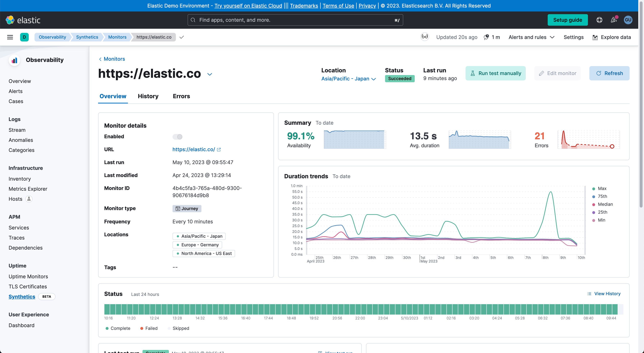Click the Refresh button

pyautogui.click(x=609, y=73)
